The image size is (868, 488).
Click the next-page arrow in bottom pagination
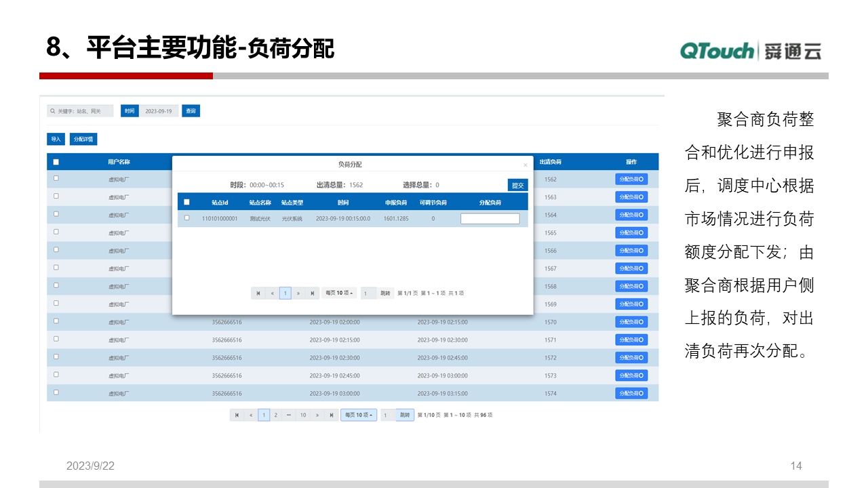317,414
